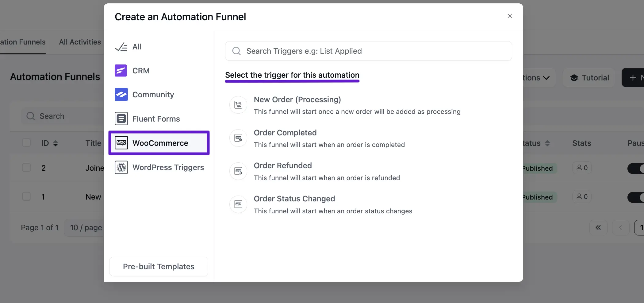Click the search icon in funnels list
Image resolution: width=644 pixels, height=303 pixels.
point(30,116)
